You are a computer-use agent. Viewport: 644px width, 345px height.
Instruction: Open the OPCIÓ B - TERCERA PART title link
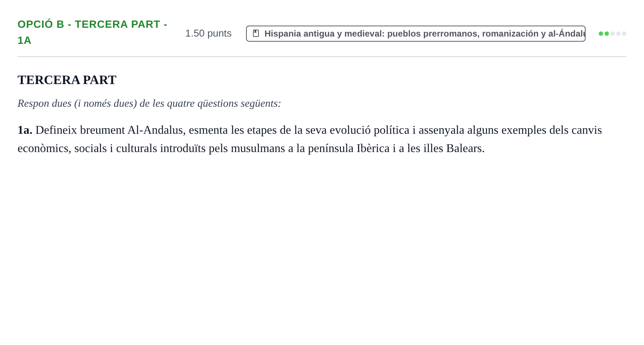click(x=92, y=32)
